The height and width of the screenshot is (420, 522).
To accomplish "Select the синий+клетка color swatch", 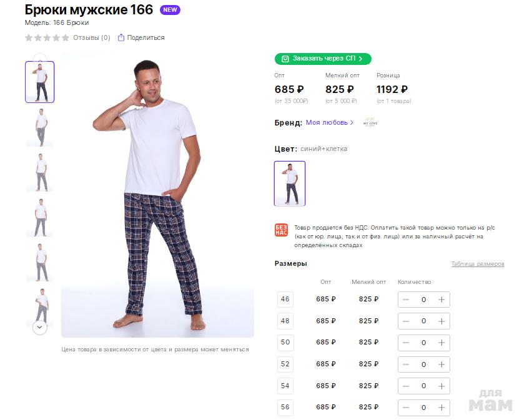I will [290, 183].
